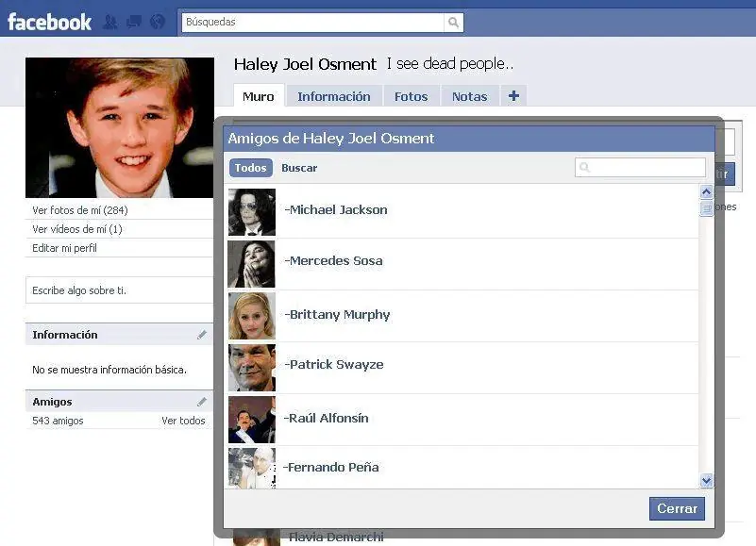756x546 pixels.
Task: Click the Escribe algo sobre ti box
Action: click(119, 290)
